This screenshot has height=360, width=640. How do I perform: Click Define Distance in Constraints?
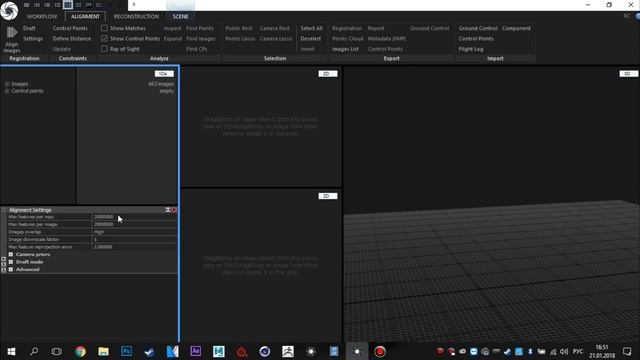click(72, 38)
